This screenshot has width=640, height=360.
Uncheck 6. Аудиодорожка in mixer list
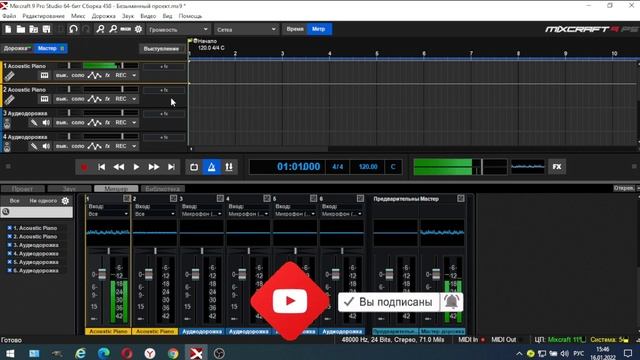coord(9,271)
